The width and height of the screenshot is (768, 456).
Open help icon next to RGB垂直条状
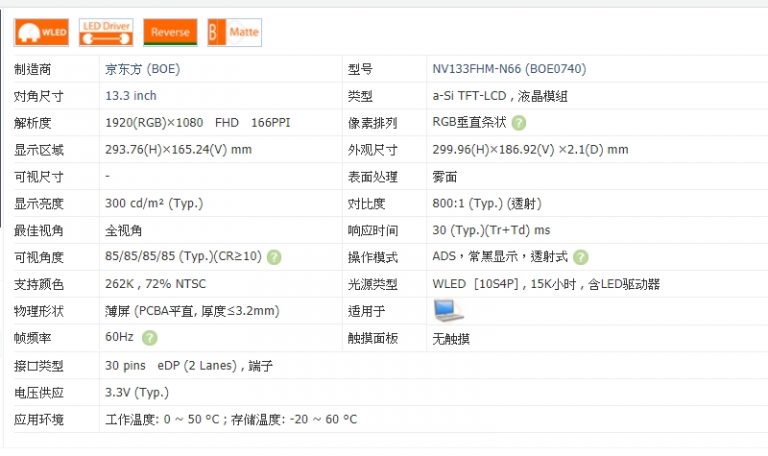coord(519,123)
